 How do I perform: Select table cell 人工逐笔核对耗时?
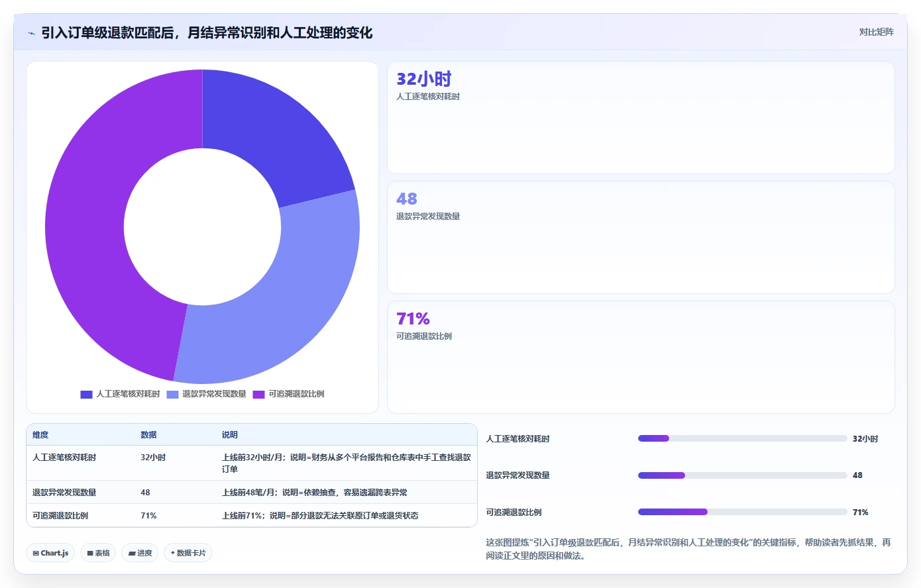pyautogui.click(x=64, y=458)
